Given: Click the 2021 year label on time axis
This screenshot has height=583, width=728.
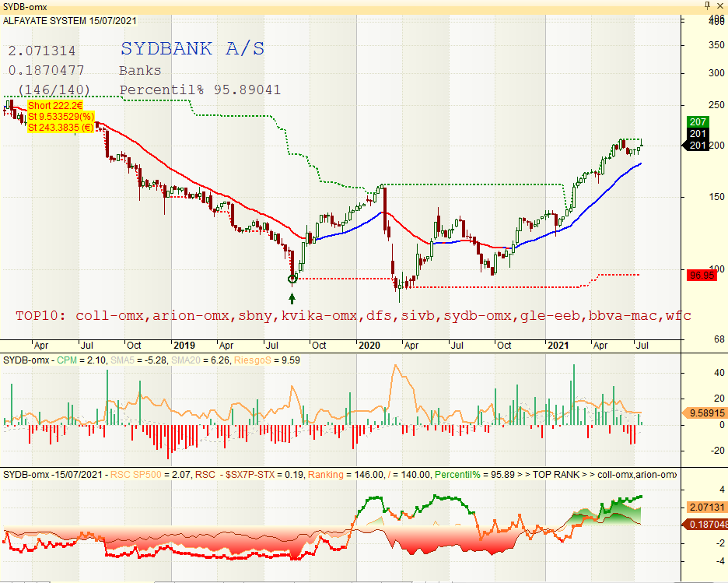Looking at the screenshot, I should [x=558, y=346].
